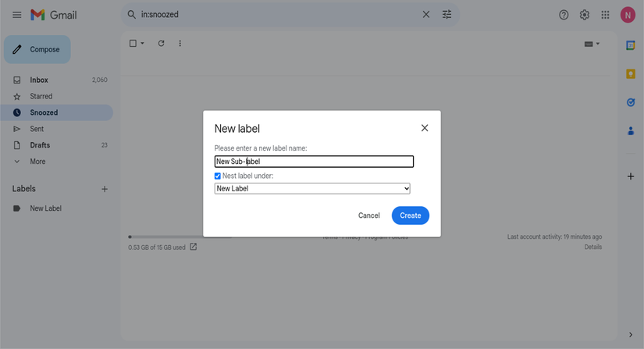Open the Support help icon
The image size is (644, 349).
564,15
